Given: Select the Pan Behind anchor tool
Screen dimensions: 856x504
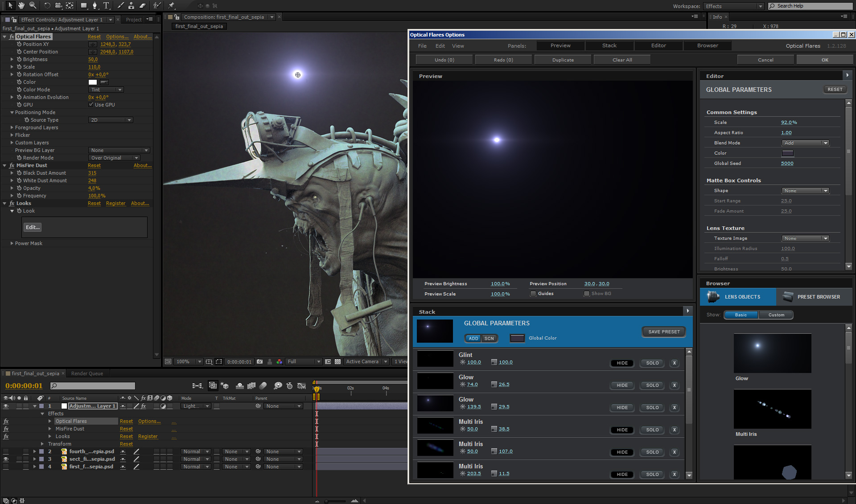Looking at the screenshot, I should [x=70, y=5].
